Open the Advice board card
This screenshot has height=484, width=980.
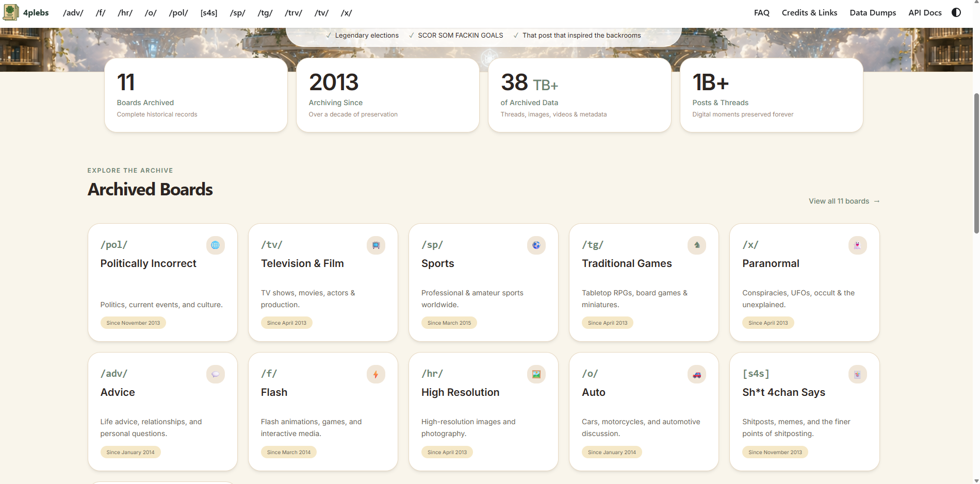162,411
